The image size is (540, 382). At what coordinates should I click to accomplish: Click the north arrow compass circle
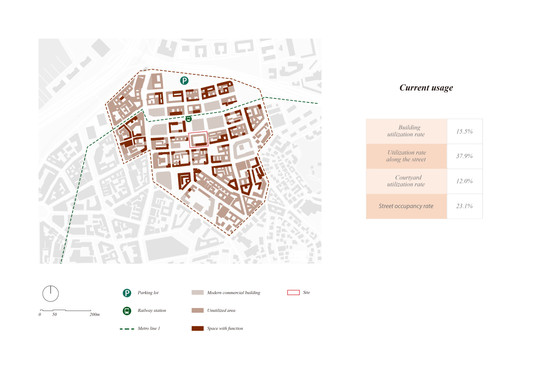[x=51, y=293]
